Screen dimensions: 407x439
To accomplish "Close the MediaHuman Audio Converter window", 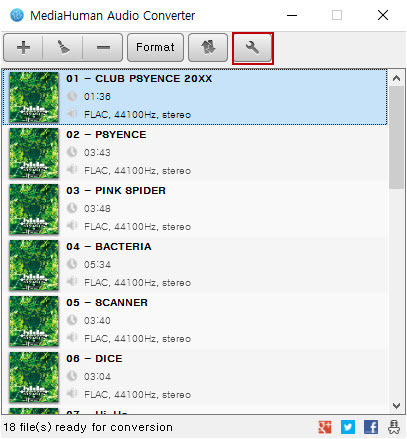I will coord(383,15).
